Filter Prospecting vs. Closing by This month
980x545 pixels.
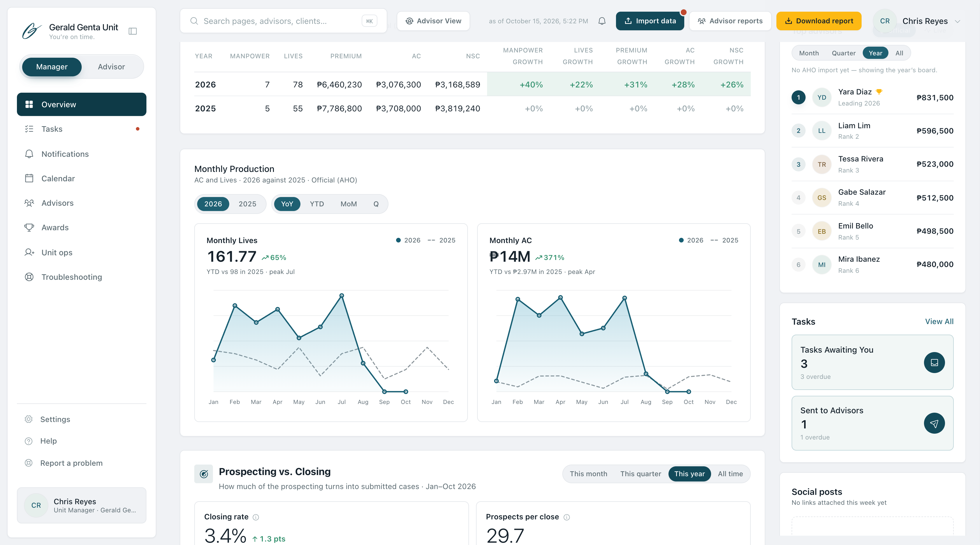[588, 474]
